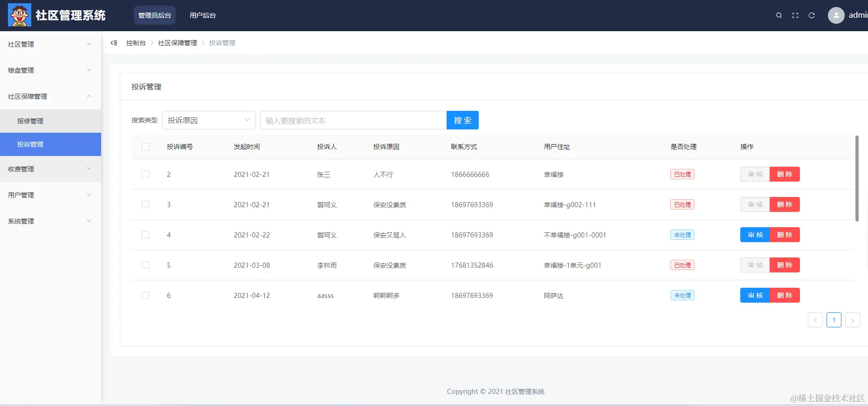
Task: Collapse the 社区保障管理 sidebar menu
Action: pyautogui.click(x=50, y=96)
